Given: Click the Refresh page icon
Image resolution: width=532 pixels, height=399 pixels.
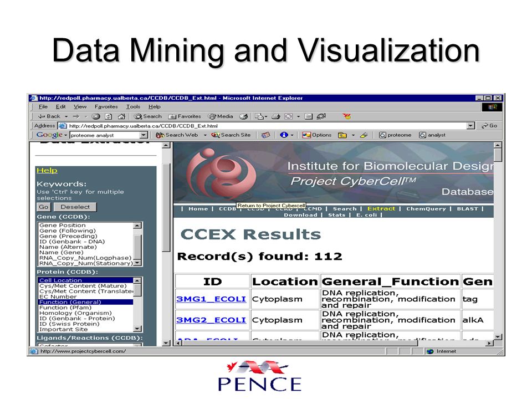Looking at the screenshot, I should (108, 116).
